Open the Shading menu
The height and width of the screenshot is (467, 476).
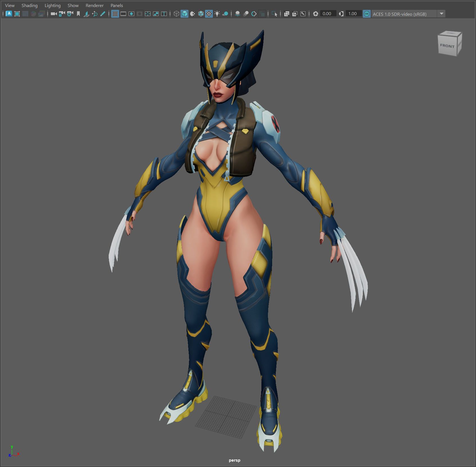(x=29, y=5)
